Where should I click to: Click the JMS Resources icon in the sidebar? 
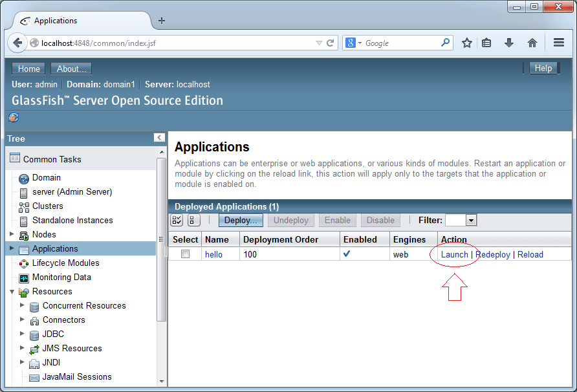(x=34, y=349)
